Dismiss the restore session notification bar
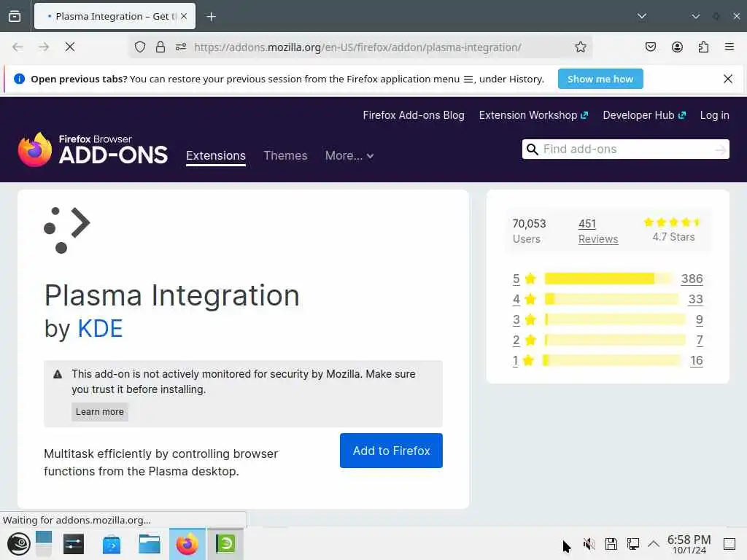Image resolution: width=747 pixels, height=560 pixels. [728, 79]
